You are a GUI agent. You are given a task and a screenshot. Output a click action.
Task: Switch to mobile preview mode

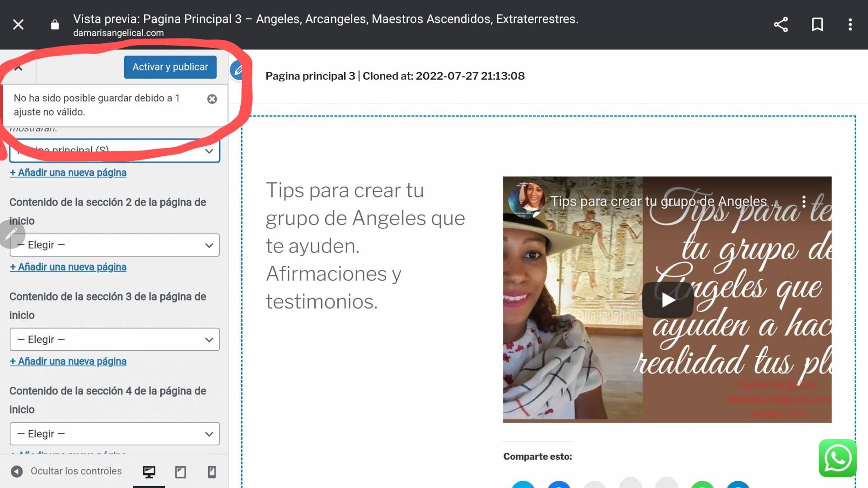click(x=212, y=472)
